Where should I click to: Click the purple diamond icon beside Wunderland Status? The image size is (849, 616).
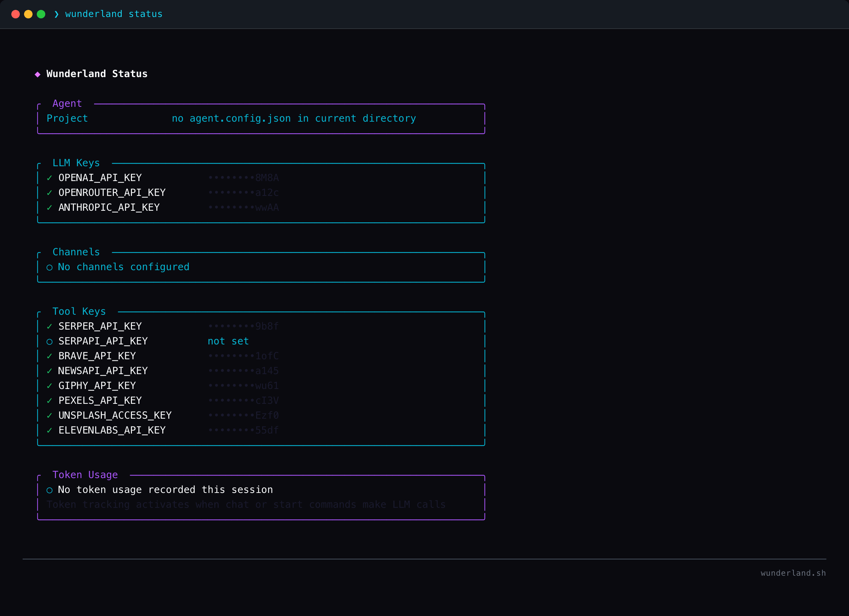pyautogui.click(x=38, y=74)
